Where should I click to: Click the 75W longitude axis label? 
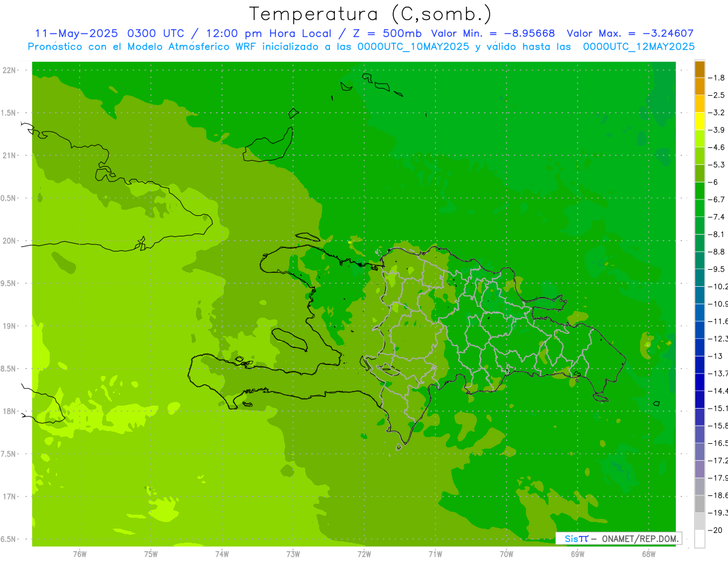coord(151,554)
